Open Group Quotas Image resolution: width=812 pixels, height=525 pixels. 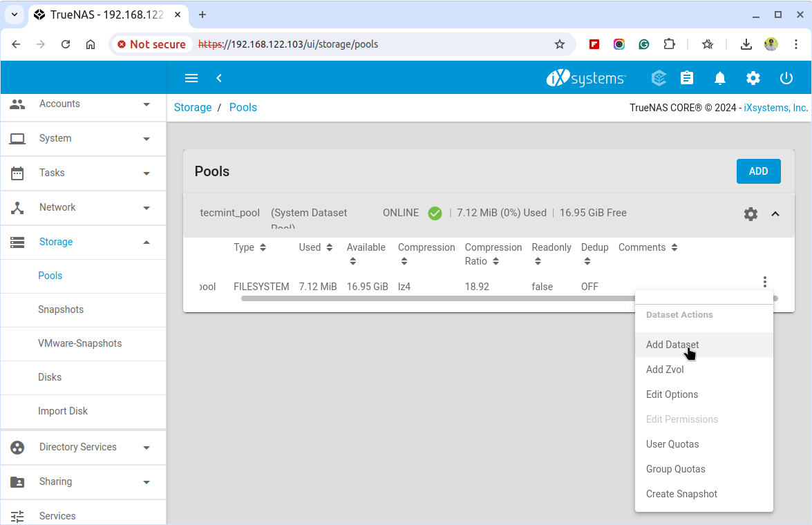[704, 469]
